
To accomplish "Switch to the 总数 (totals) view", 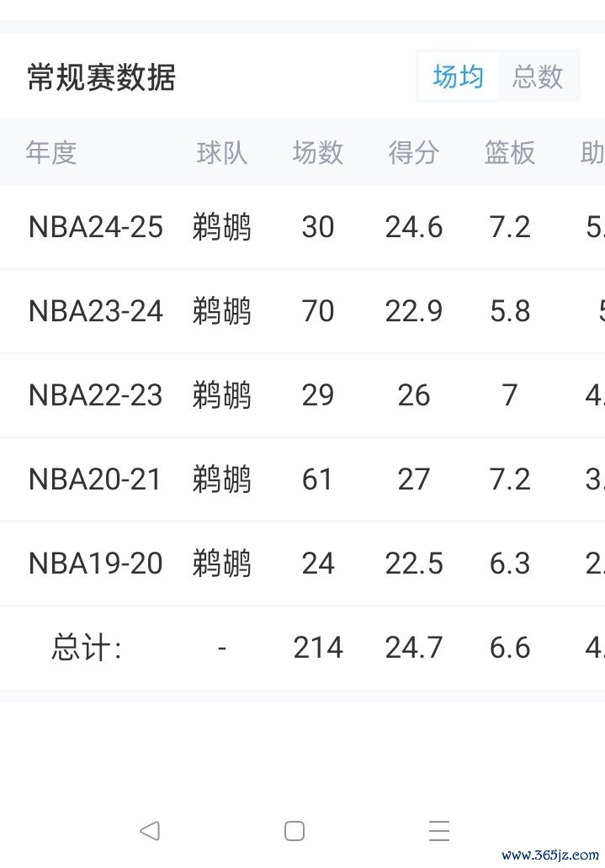I will pos(538,77).
